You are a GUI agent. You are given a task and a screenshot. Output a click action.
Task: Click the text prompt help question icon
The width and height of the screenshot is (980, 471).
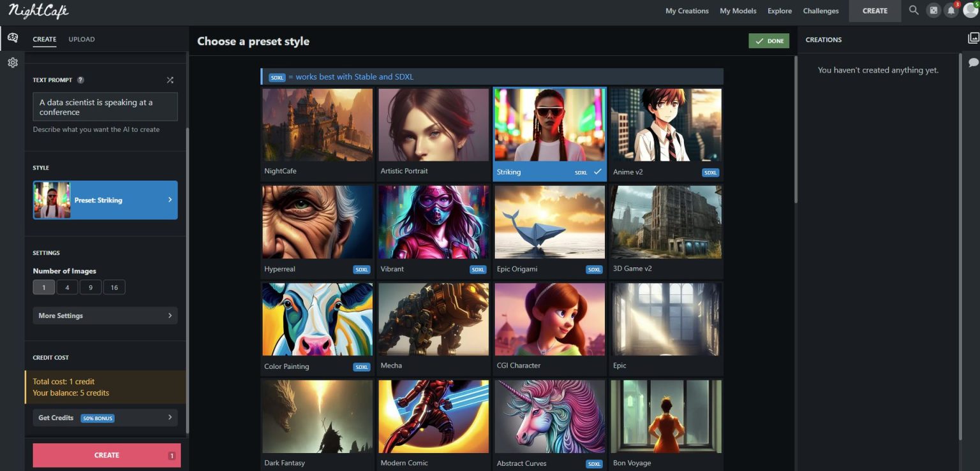click(80, 80)
